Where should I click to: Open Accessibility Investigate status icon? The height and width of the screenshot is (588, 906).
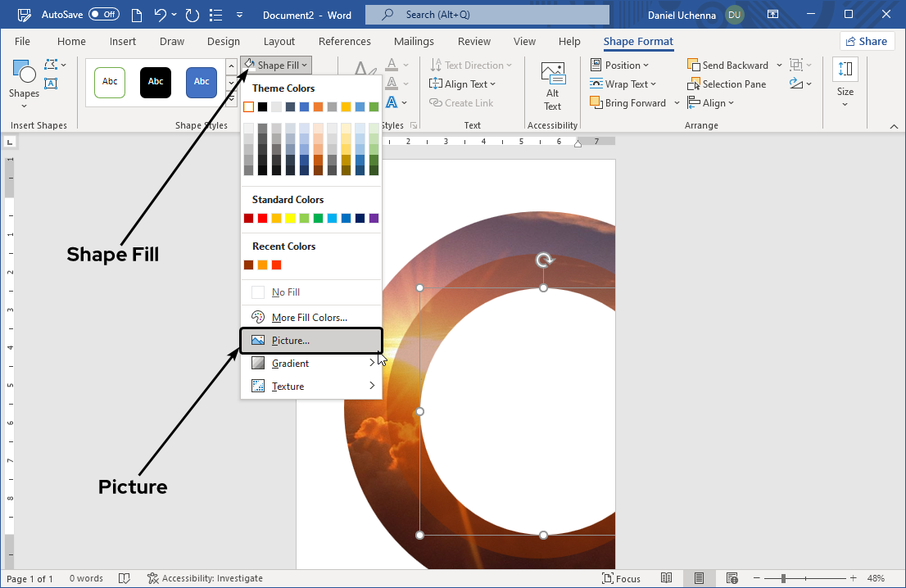click(152, 578)
